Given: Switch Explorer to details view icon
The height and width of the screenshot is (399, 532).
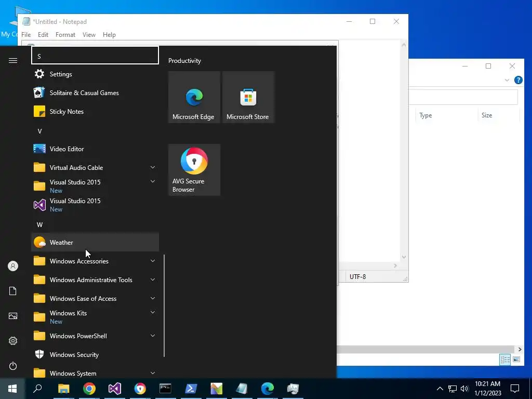Looking at the screenshot, I should pyautogui.click(x=505, y=360).
